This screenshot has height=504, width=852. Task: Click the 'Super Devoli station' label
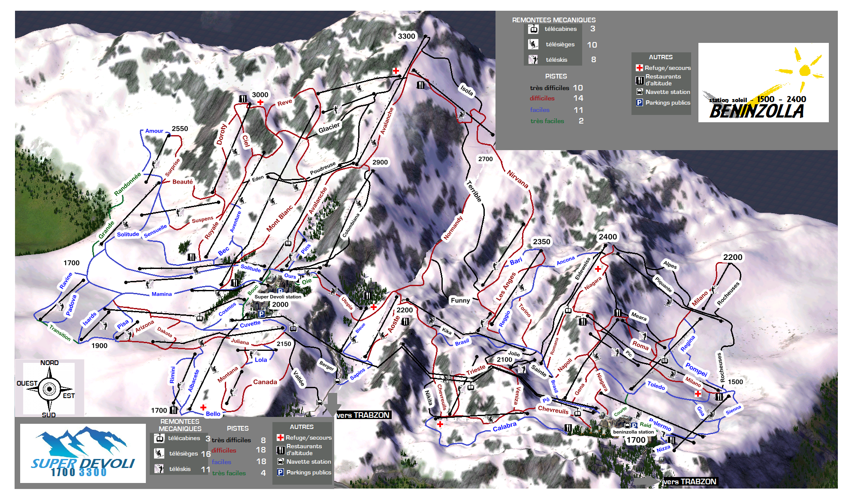[278, 297]
